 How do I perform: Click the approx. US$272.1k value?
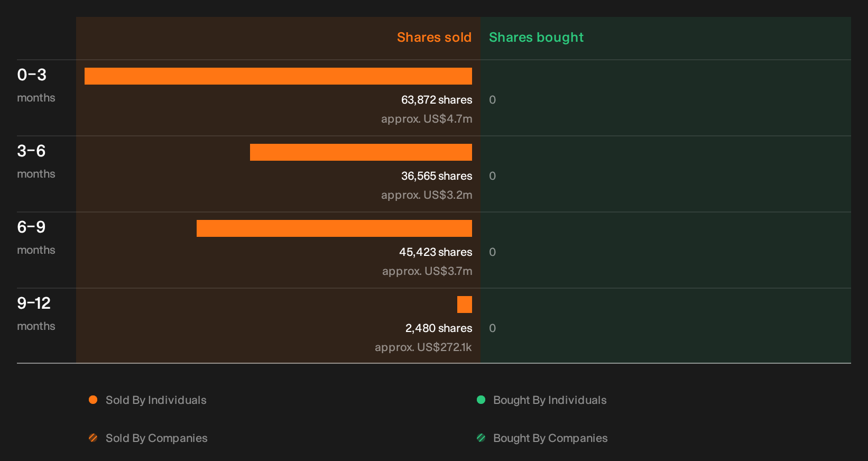(x=423, y=347)
